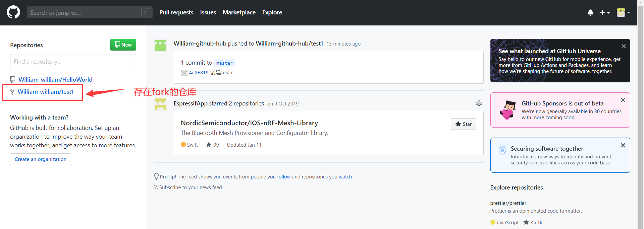644x229 pixels.
Task: Click the green New repository button
Action: click(123, 45)
